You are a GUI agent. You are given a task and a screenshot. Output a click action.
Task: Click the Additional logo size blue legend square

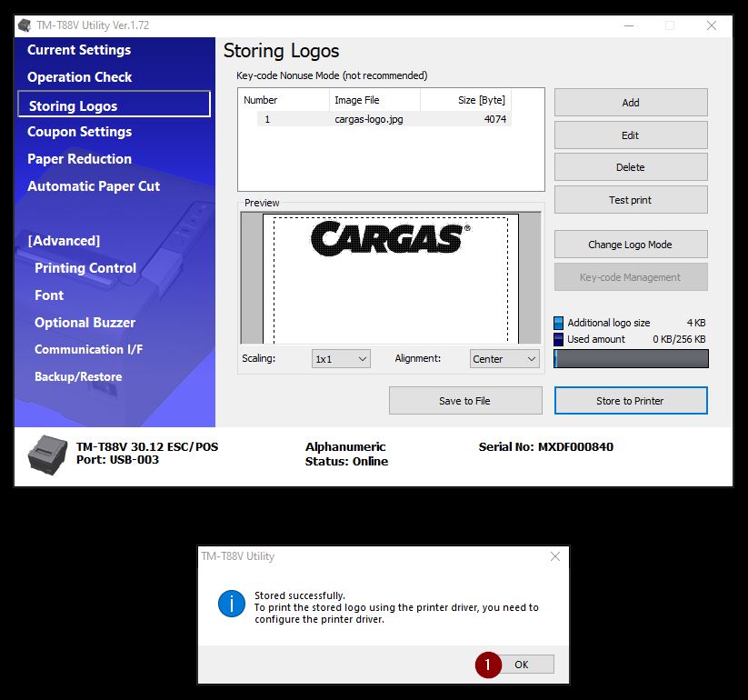point(558,323)
